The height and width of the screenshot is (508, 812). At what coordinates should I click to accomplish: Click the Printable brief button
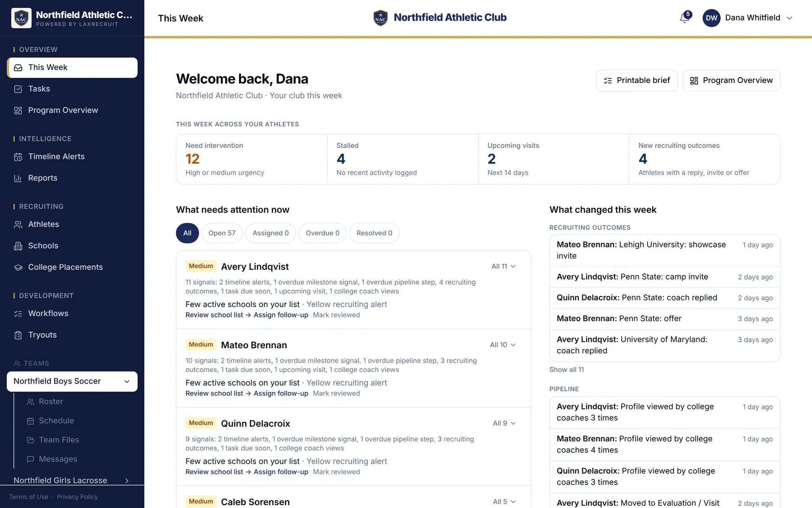coord(637,80)
